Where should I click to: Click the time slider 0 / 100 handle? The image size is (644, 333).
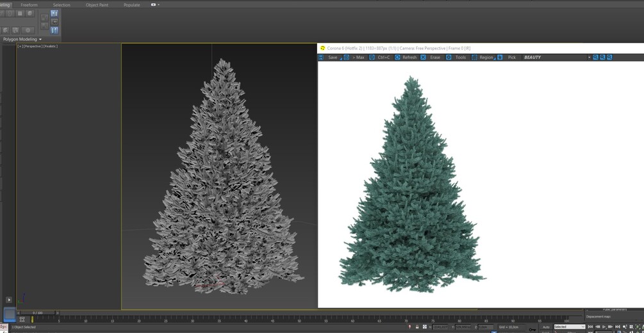pyautogui.click(x=37, y=313)
